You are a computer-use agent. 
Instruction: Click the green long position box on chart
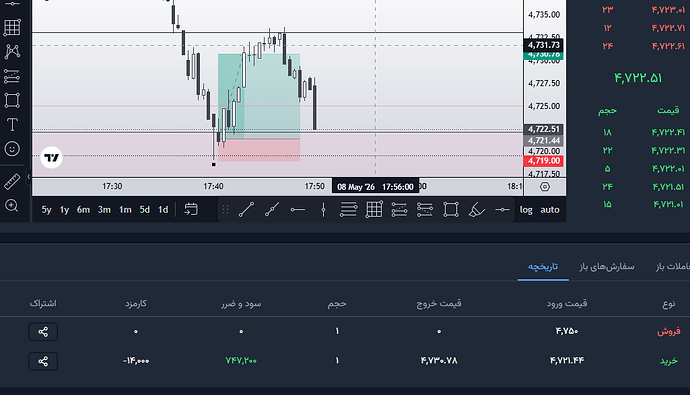pyautogui.click(x=259, y=96)
